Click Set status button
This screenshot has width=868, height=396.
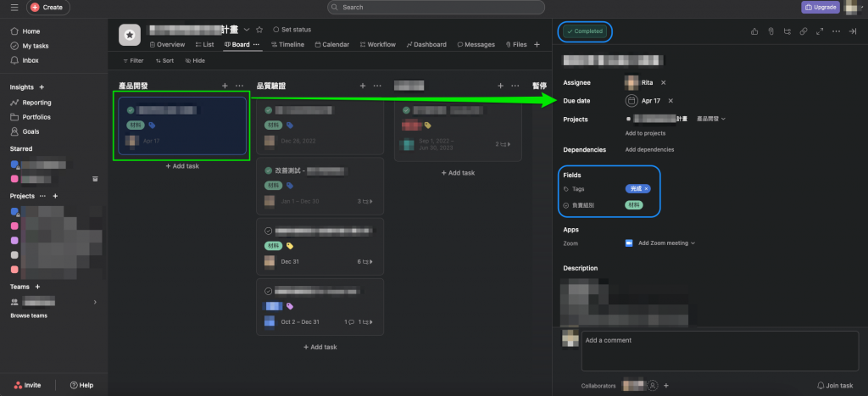click(x=292, y=30)
